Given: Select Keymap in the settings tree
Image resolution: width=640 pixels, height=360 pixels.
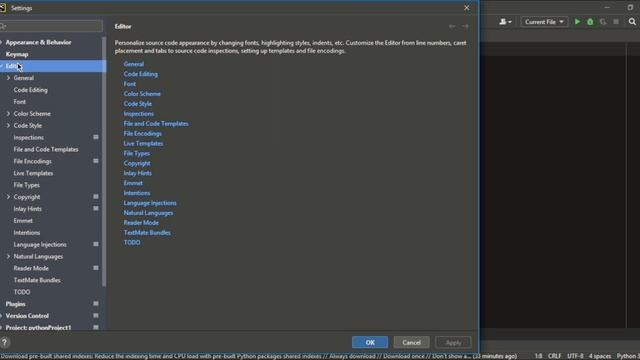Looking at the screenshot, I should [x=17, y=54].
